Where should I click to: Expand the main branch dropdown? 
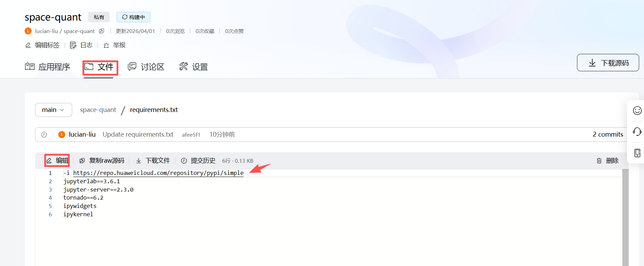[x=53, y=110]
